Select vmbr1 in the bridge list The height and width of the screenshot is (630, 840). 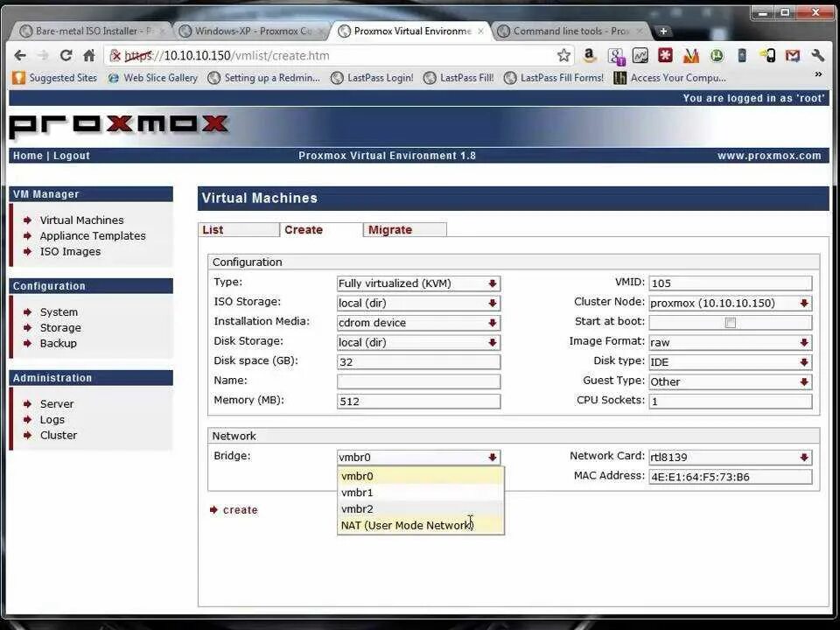421,493
